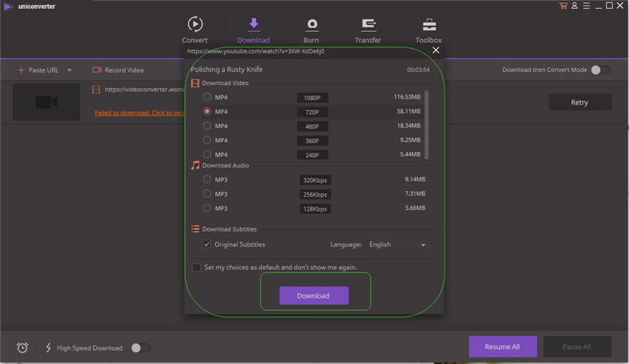This screenshot has height=364, width=629.
Task: Click the purple Download button
Action: 314,295
